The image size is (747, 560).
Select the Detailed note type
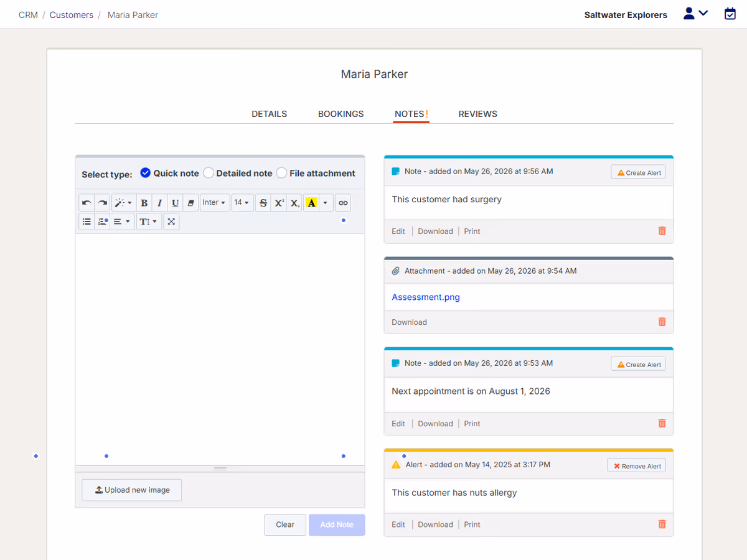tap(238, 173)
